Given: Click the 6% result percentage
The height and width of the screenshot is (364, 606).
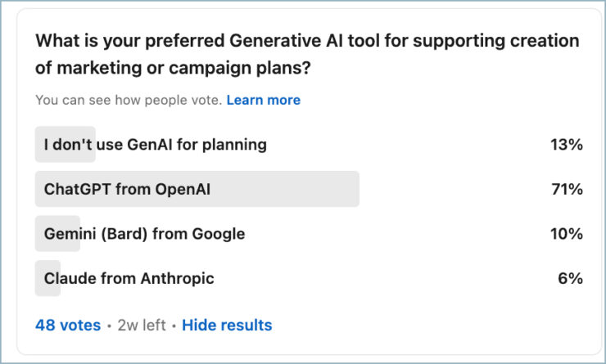Looking at the screenshot, I should pyautogui.click(x=570, y=278).
